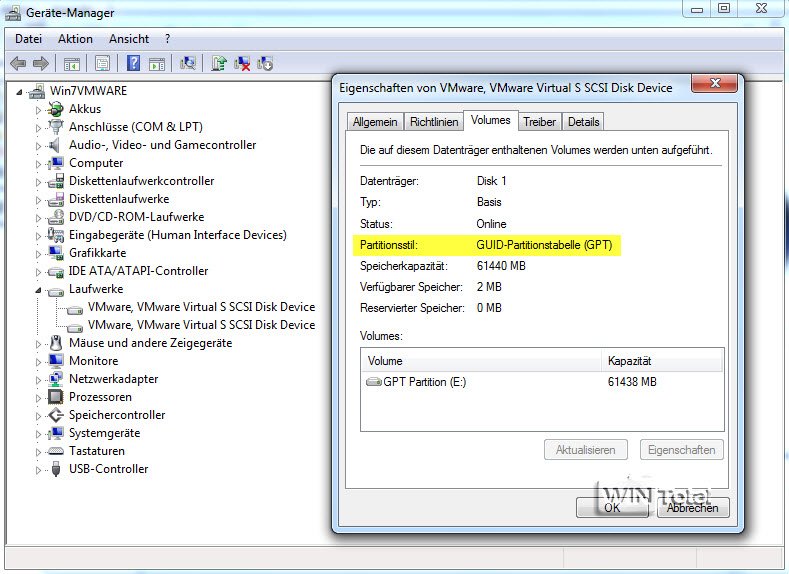This screenshot has height=574, width=789.
Task: Scan for hardware changes icon
Action: click(x=188, y=63)
